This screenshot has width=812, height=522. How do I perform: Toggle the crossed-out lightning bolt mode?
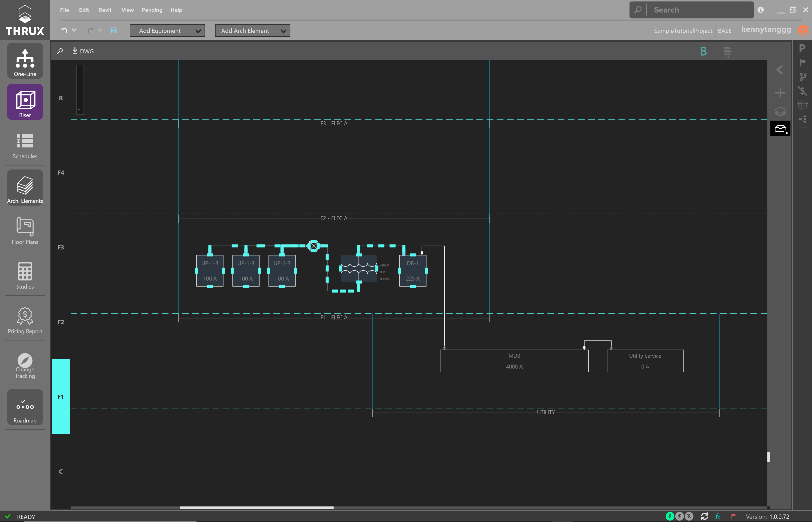[689, 516]
